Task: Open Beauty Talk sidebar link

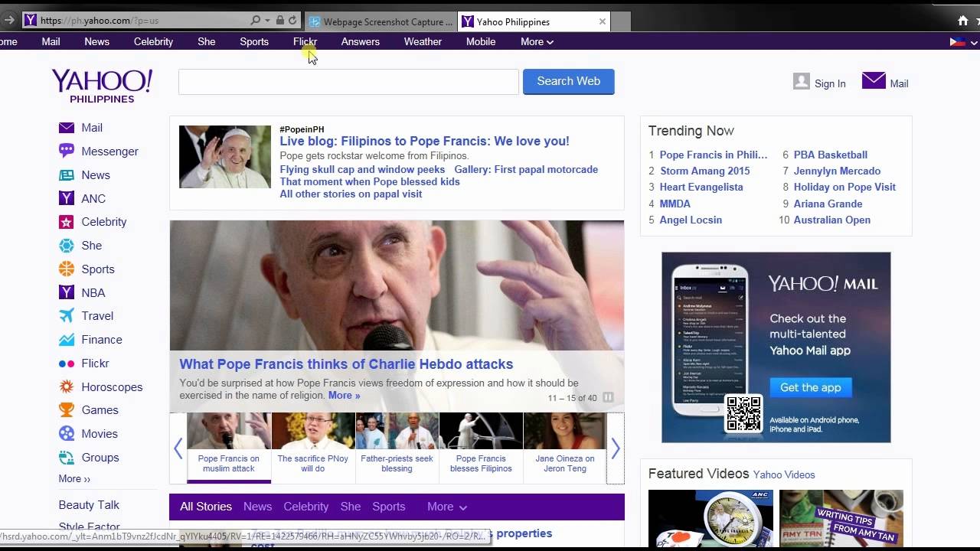Action: coord(89,505)
